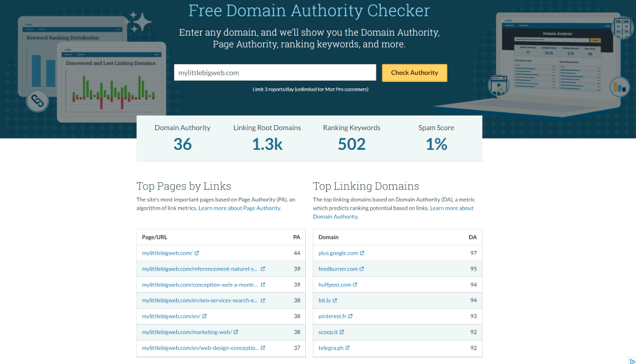Open external link icon beside bit.ly

pyautogui.click(x=335, y=300)
